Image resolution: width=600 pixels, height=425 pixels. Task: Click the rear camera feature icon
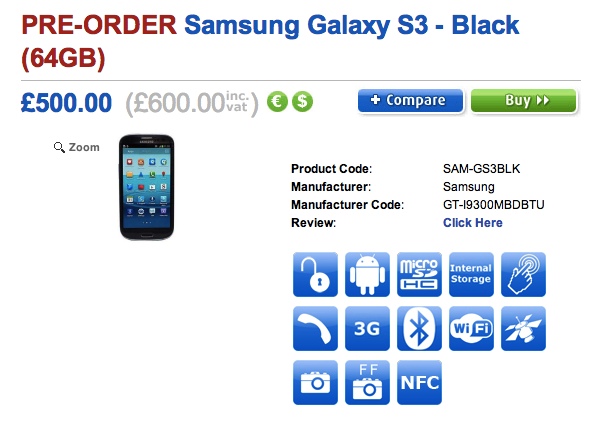[x=315, y=382]
